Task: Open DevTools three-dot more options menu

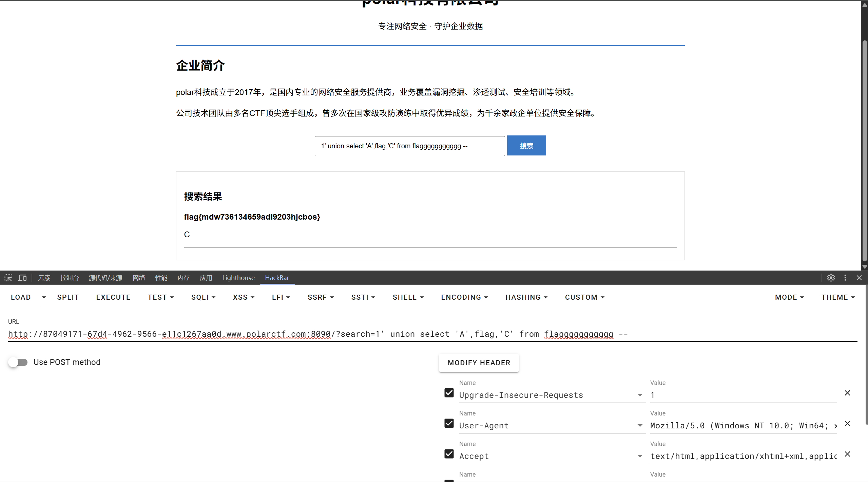Action: [845, 278]
